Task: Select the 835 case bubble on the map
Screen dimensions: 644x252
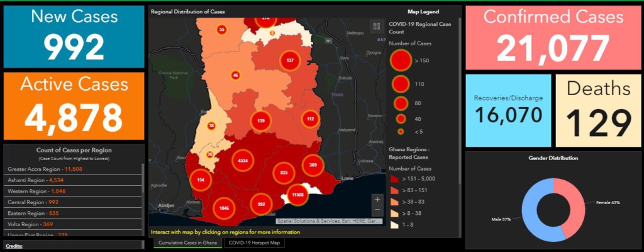Action: [284, 173]
